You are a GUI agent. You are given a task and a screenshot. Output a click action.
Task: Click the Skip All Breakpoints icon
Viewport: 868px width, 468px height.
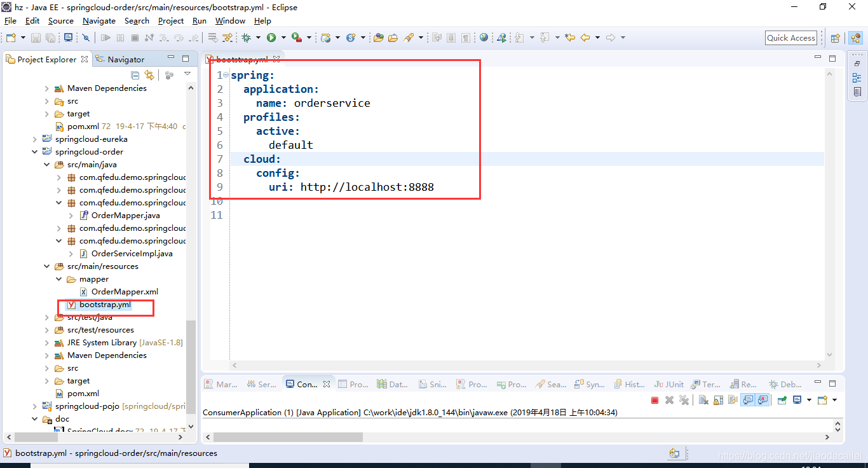86,38
